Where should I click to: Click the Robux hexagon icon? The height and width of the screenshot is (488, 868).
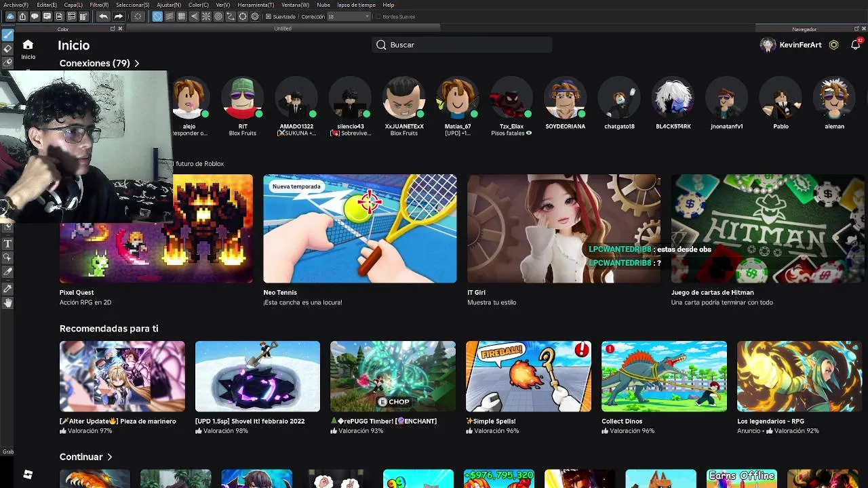(x=834, y=45)
